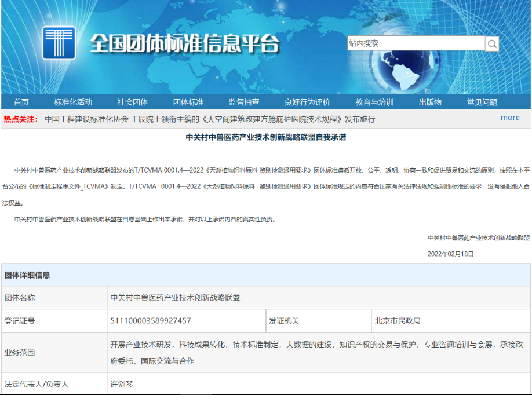Open the 常见问题 menu item
532x395 pixels.
point(482,102)
